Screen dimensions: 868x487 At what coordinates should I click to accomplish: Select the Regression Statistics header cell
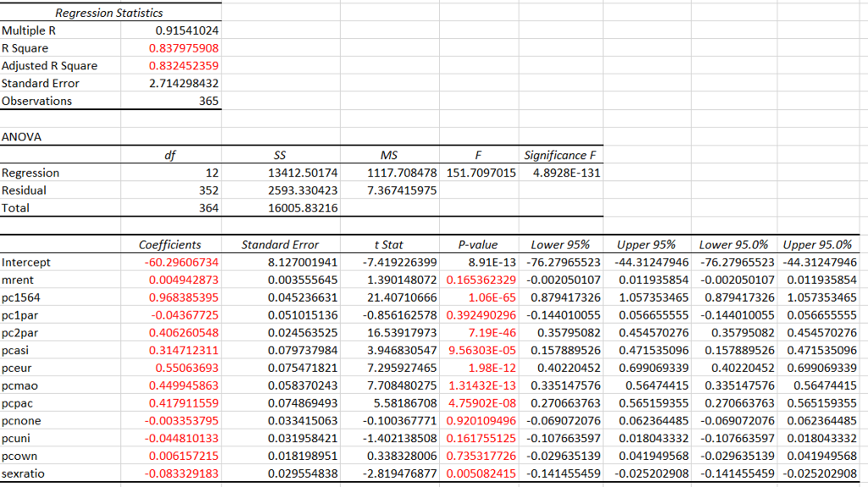[x=108, y=13]
